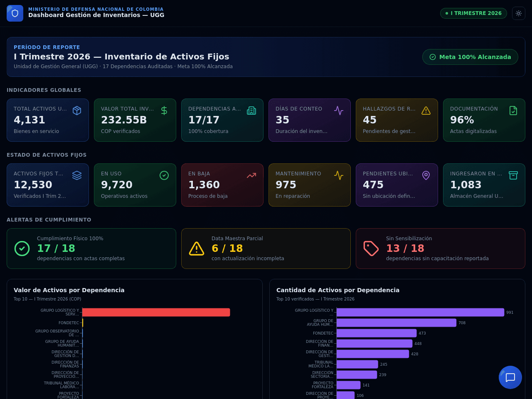Click the FONDETEC bar labeled 473
This screenshot has height=399, width=532.
[x=377, y=333]
